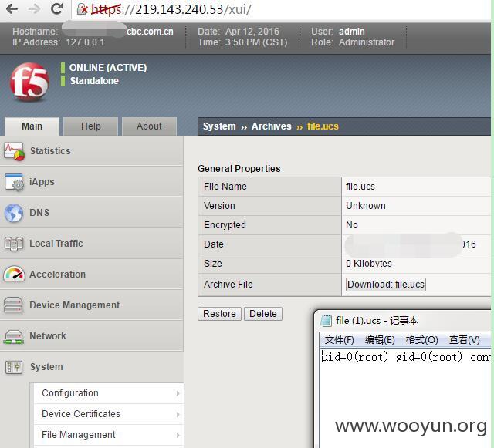Click the Restore button

219,314
